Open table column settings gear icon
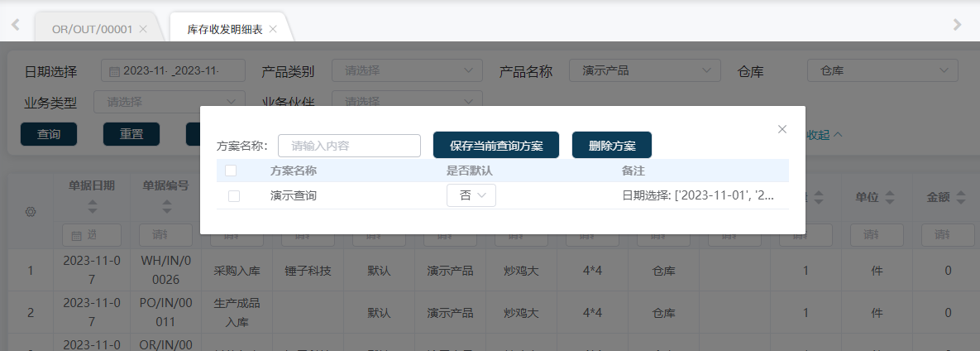980x351 pixels. pos(31,213)
